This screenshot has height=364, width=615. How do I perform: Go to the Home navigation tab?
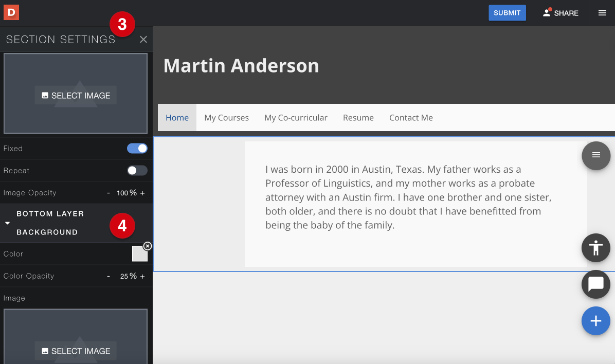point(177,118)
